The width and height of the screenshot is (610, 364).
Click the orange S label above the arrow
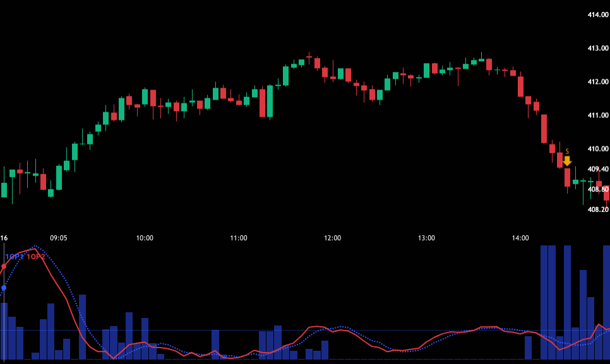(x=567, y=151)
